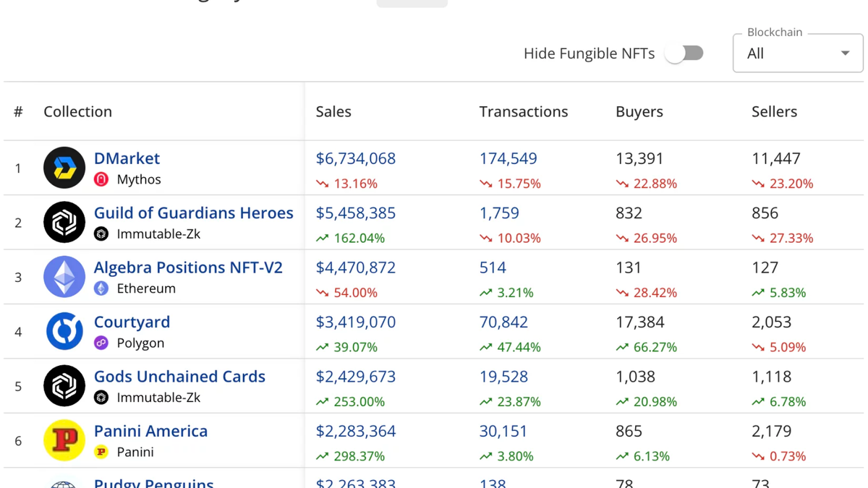Open the Pudgy Penguins collection link
Viewport: 868px width, 488px height.
[x=153, y=481]
